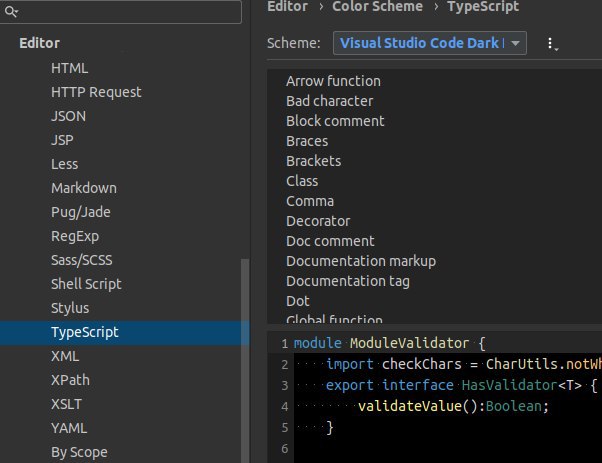602x463 pixels.
Task: Select Decorator attribute
Action: [318, 221]
